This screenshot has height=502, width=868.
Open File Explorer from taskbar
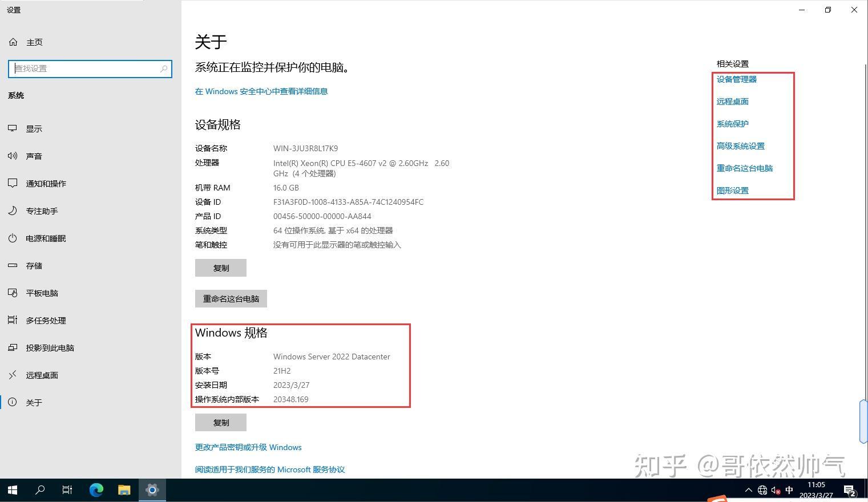[x=124, y=490]
